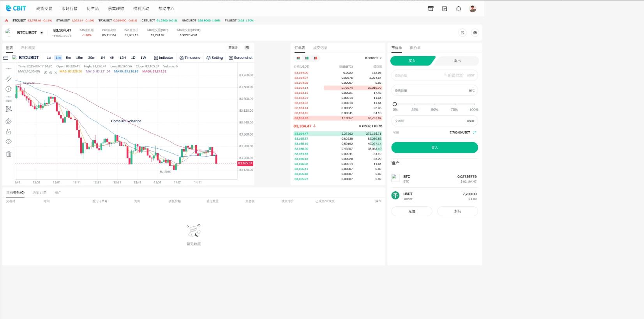Click the chart Screenshot camera button
Screen dimensions: 644x319
pos(240,58)
